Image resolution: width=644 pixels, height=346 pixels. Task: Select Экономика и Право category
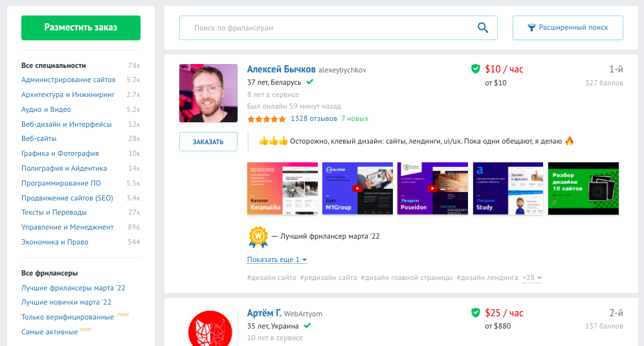(55, 242)
